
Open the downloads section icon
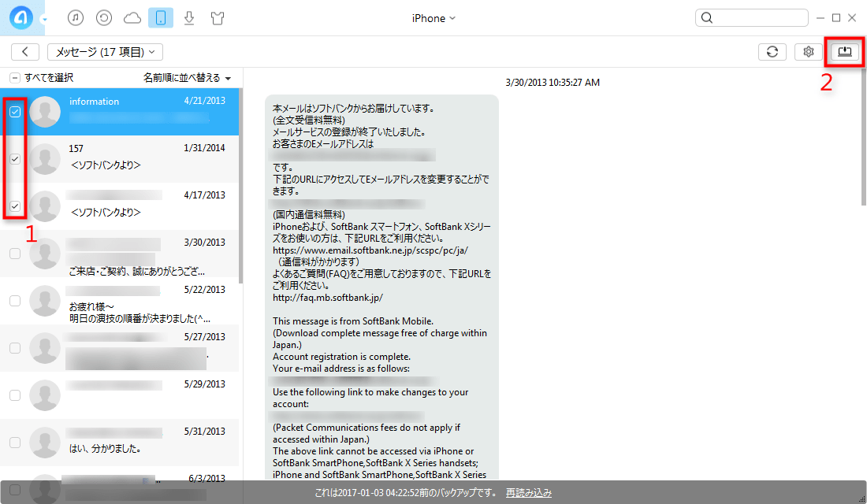tap(188, 17)
